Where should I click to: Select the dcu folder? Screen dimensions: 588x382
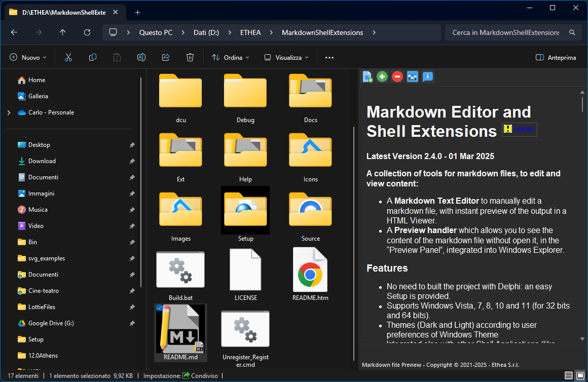click(181, 98)
